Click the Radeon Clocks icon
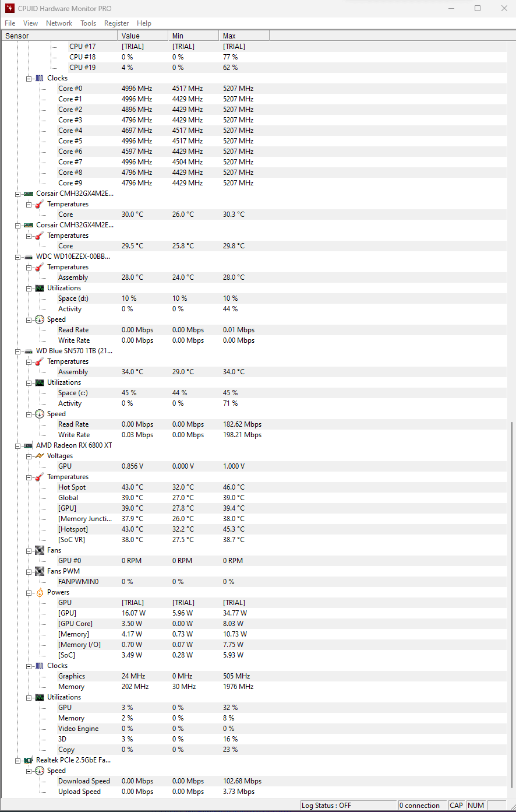 (39, 666)
